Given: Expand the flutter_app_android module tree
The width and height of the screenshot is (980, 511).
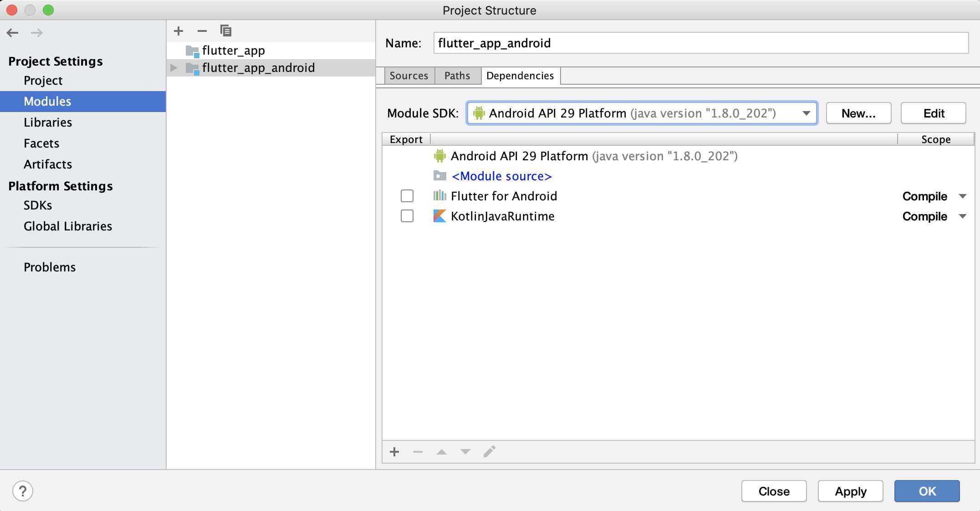Looking at the screenshot, I should coord(174,68).
